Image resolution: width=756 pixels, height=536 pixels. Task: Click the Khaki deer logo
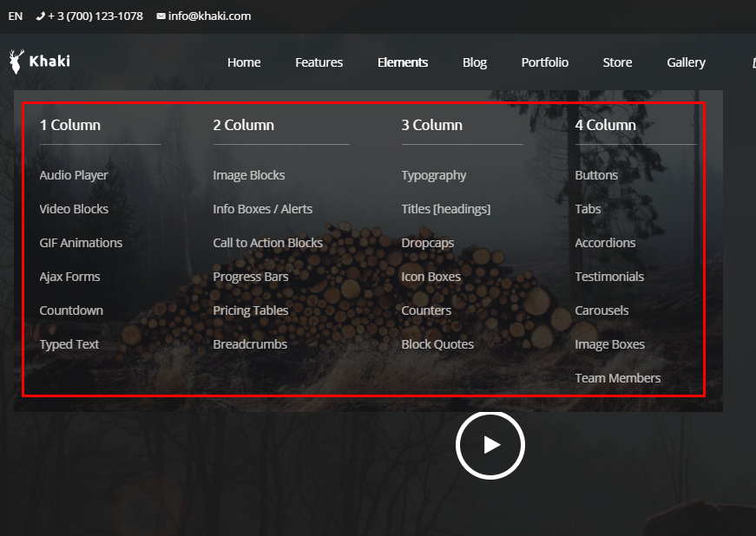[40, 62]
